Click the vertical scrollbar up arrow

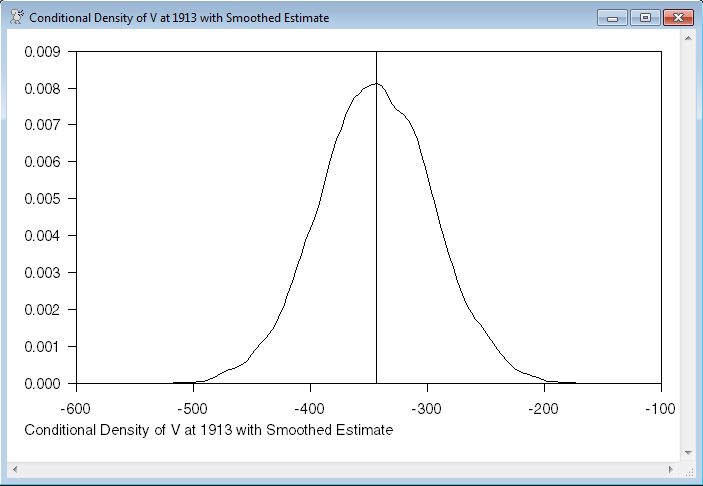(688, 39)
